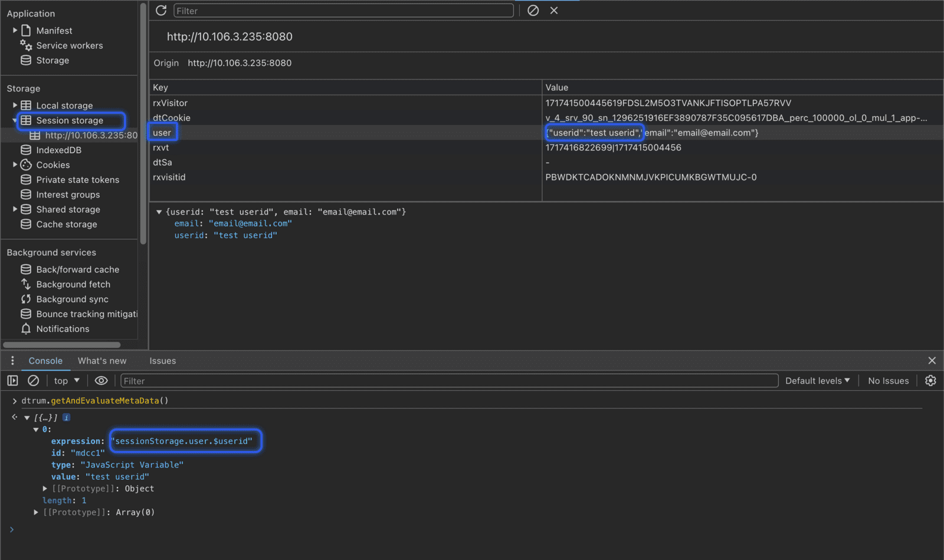Clear all session storage entries
The height and width of the screenshot is (560, 944).
(533, 10)
